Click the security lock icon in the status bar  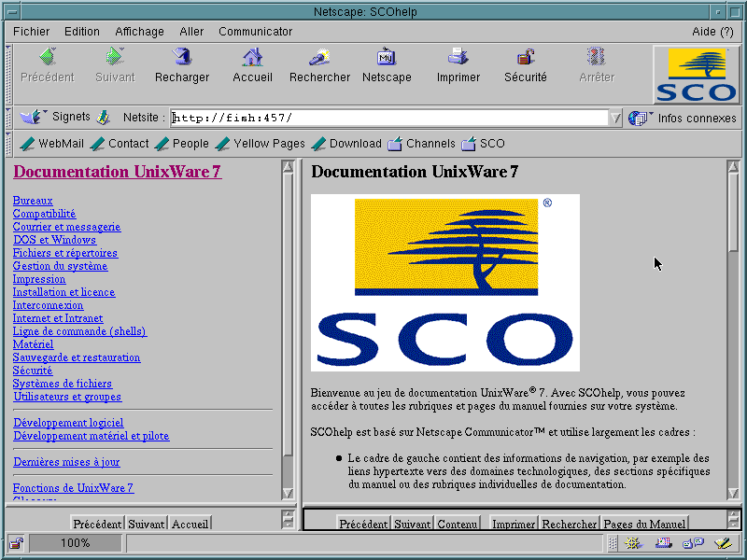click(x=17, y=543)
